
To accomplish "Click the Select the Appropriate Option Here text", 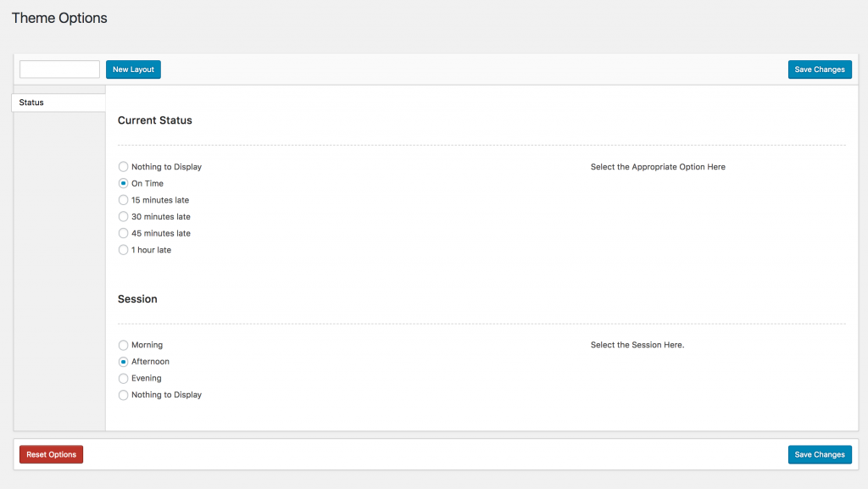I will (x=658, y=167).
